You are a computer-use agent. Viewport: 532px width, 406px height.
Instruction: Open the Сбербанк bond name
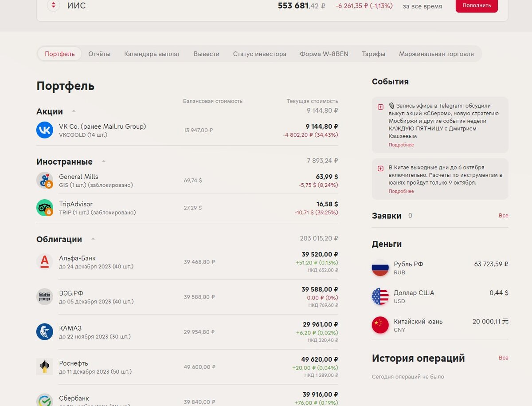[x=74, y=398]
